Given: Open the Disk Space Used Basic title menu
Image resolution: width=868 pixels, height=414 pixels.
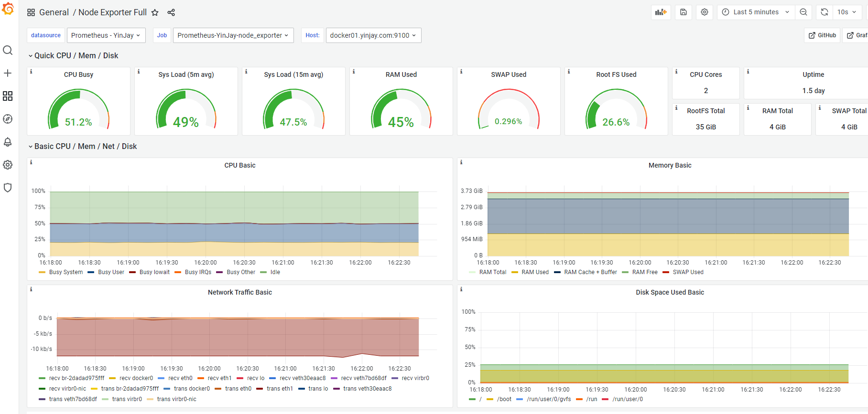Looking at the screenshot, I should coord(670,292).
